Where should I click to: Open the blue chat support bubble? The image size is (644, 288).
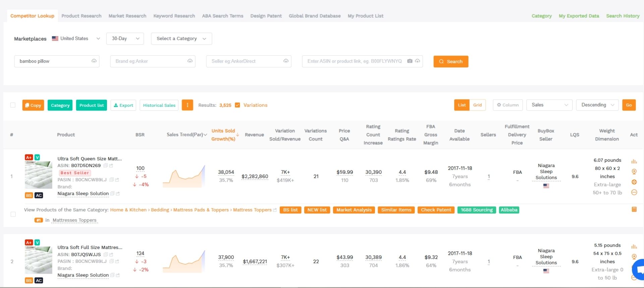[x=639, y=269]
